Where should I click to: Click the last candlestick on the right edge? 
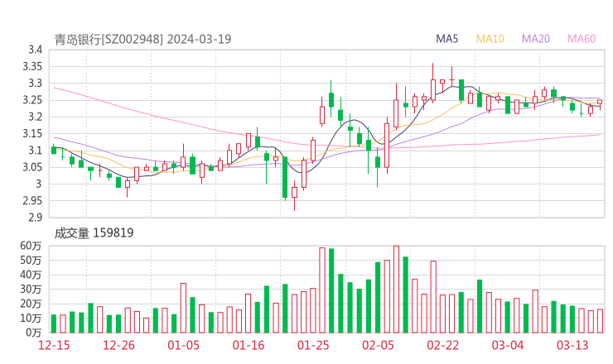click(x=600, y=103)
